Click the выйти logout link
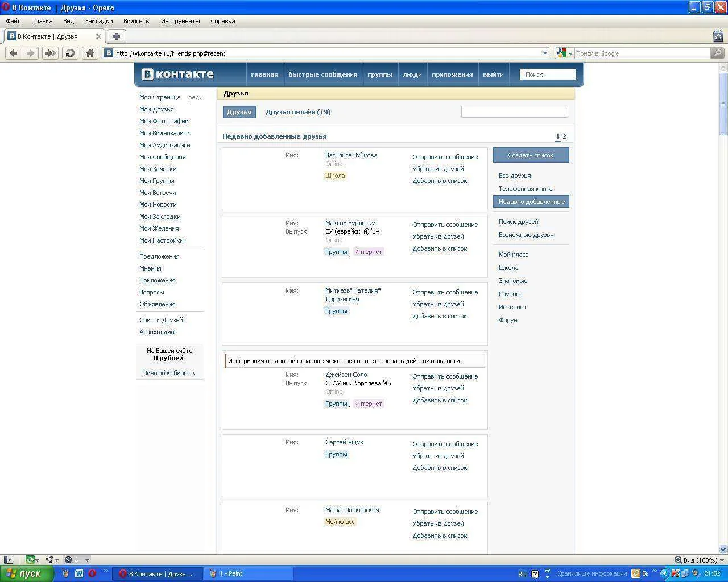The width and height of the screenshot is (728, 582). pyautogui.click(x=493, y=74)
